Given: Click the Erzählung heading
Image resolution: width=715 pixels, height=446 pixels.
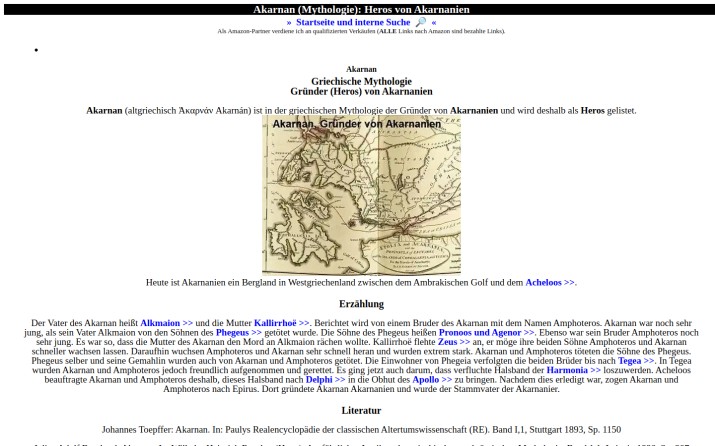Looking at the screenshot, I should coord(361,304).
